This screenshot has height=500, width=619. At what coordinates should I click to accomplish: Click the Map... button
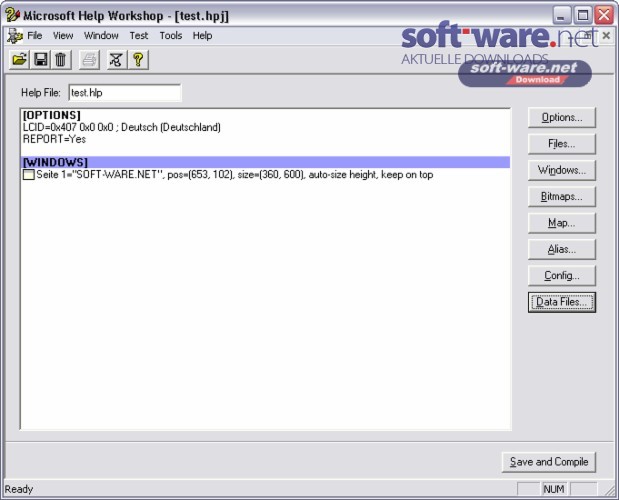[562, 223]
